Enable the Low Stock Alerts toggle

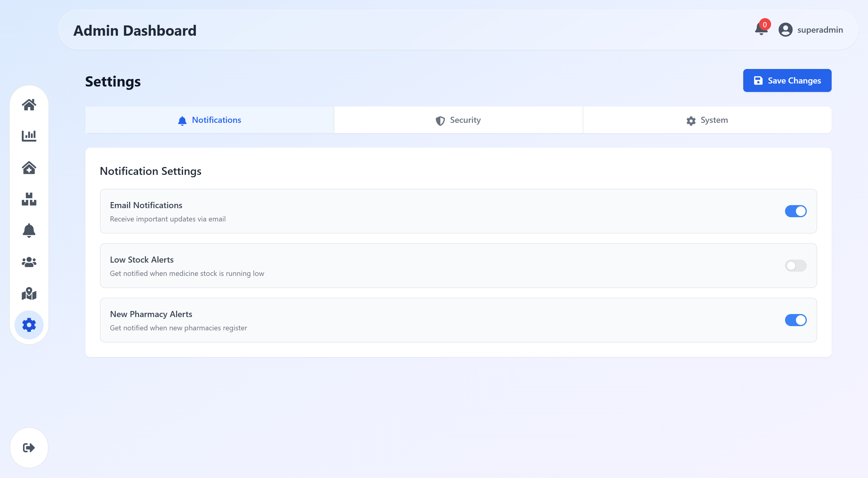(795, 266)
